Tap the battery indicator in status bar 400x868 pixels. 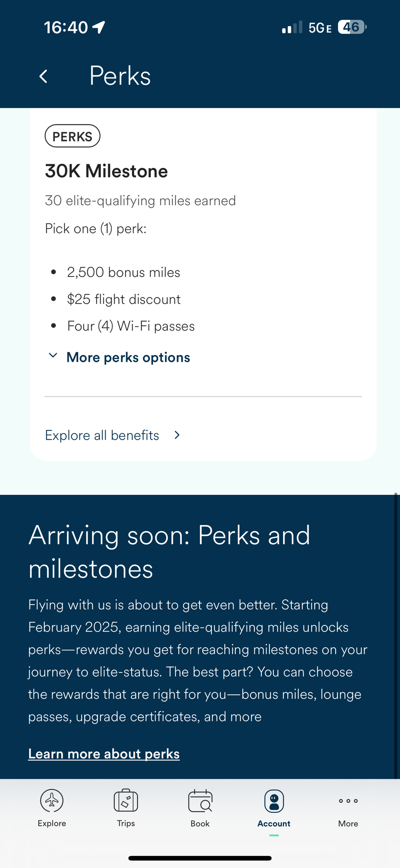(x=352, y=27)
